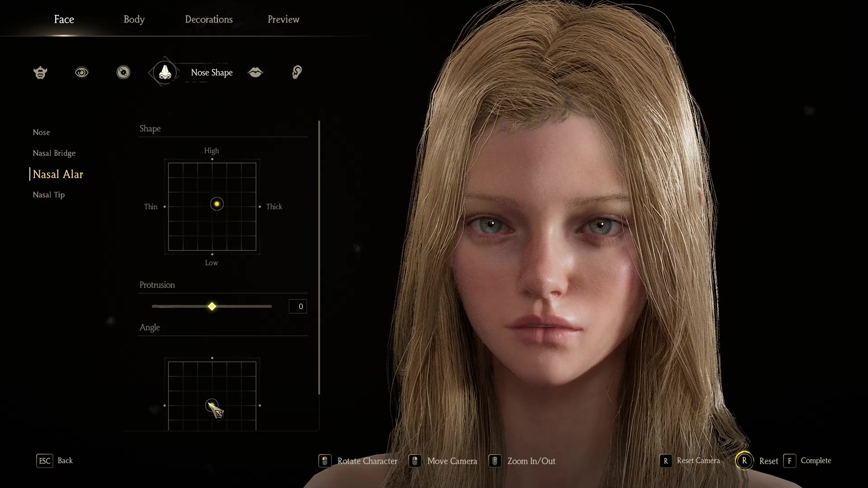Screen dimensions: 868x488
Task: Click the Nose Shape category icon
Action: [165, 72]
